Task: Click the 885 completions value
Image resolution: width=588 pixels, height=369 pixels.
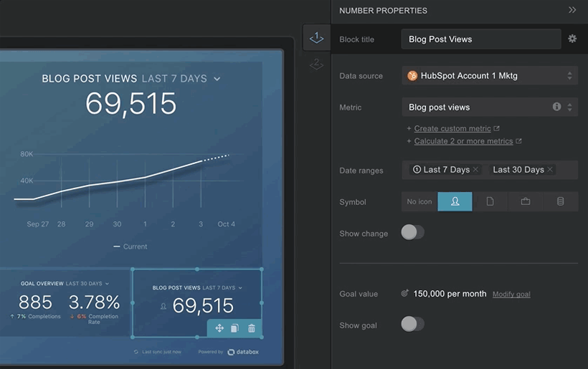Action: 35,302
